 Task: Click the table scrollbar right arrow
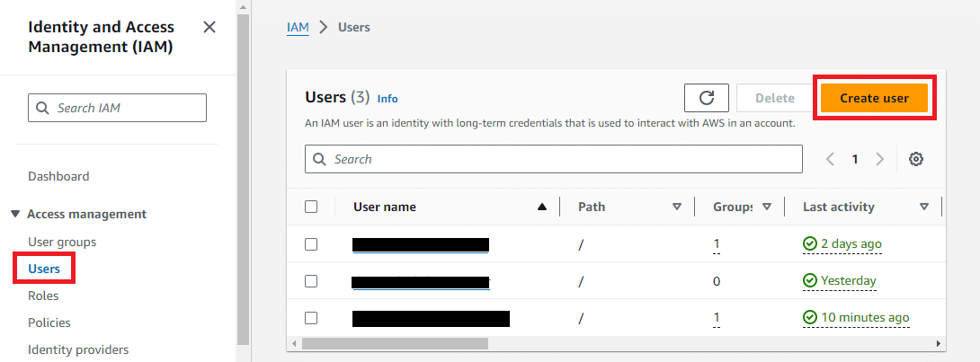(x=938, y=343)
